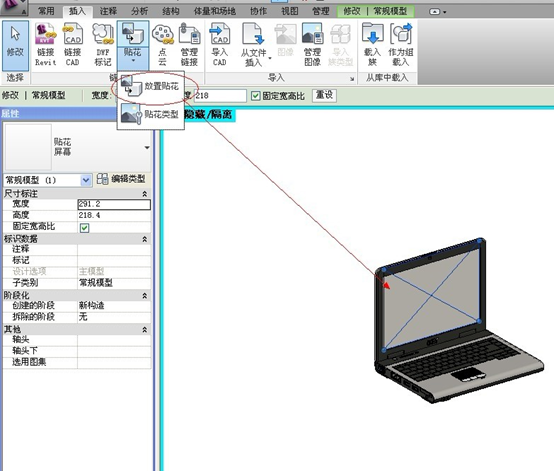Switch to the 结构 ribbon tab
The image size is (554, 471).
click(171, 11)
